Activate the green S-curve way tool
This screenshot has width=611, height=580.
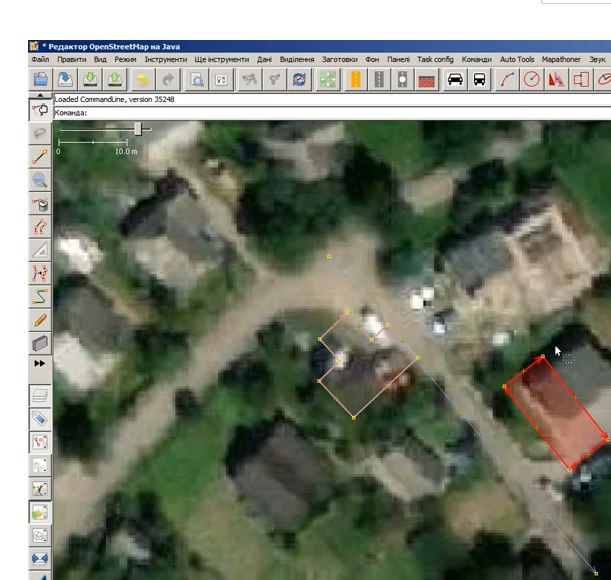[x=40, y=297]
